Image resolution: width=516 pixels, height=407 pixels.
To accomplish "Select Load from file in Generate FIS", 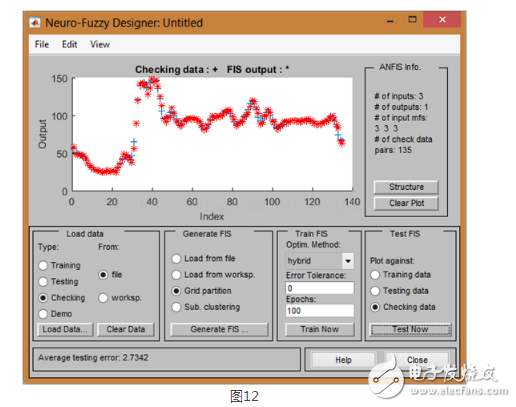I will (176, 259).
